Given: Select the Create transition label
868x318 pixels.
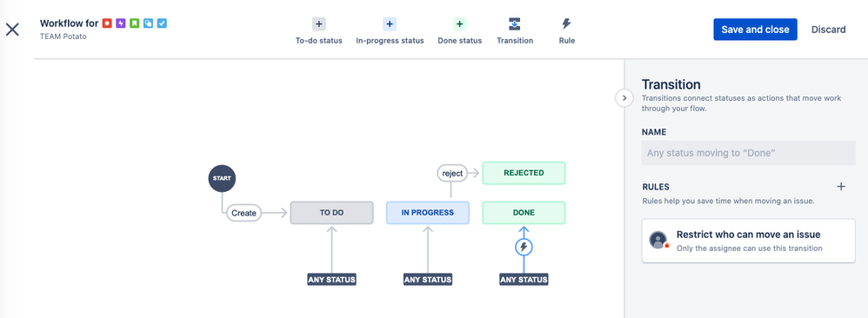Looking at the screenshot, I should point(244,212).
